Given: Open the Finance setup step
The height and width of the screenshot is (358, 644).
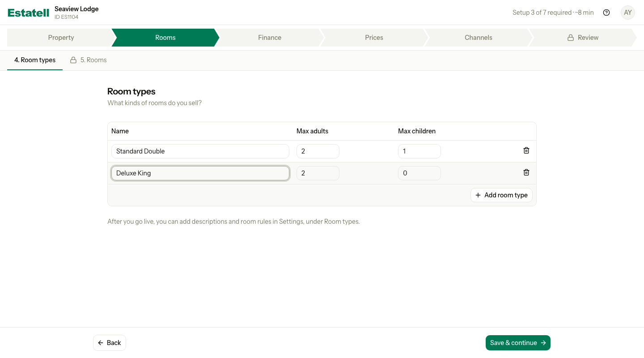Looking at the screenshot, I should pyautogui.click(x=270, y=38).
